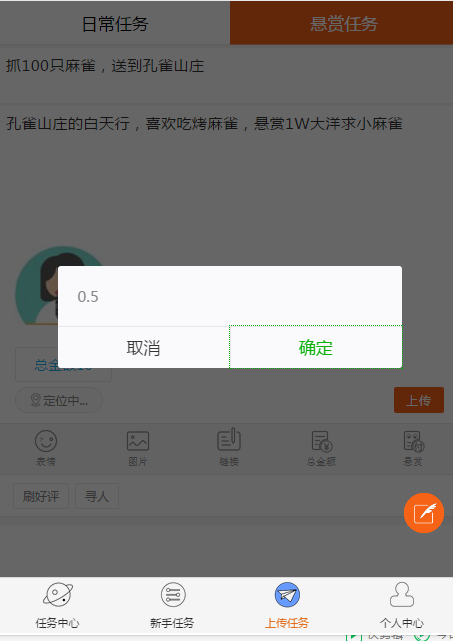The width and height of the screenshot is (453, 641).
Task: Tap the 悬赏 reward icon
Action: (413, 442)
